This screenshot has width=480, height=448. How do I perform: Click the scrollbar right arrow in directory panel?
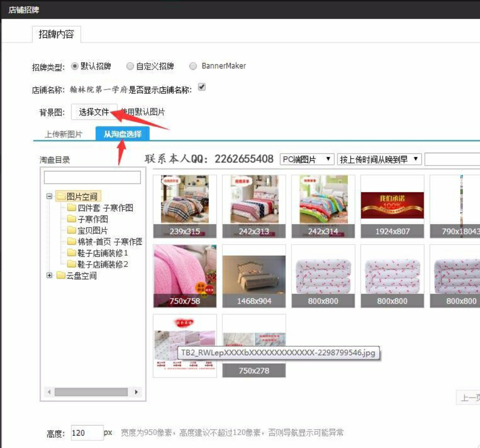pyautogui.click(x=136, y=392)
